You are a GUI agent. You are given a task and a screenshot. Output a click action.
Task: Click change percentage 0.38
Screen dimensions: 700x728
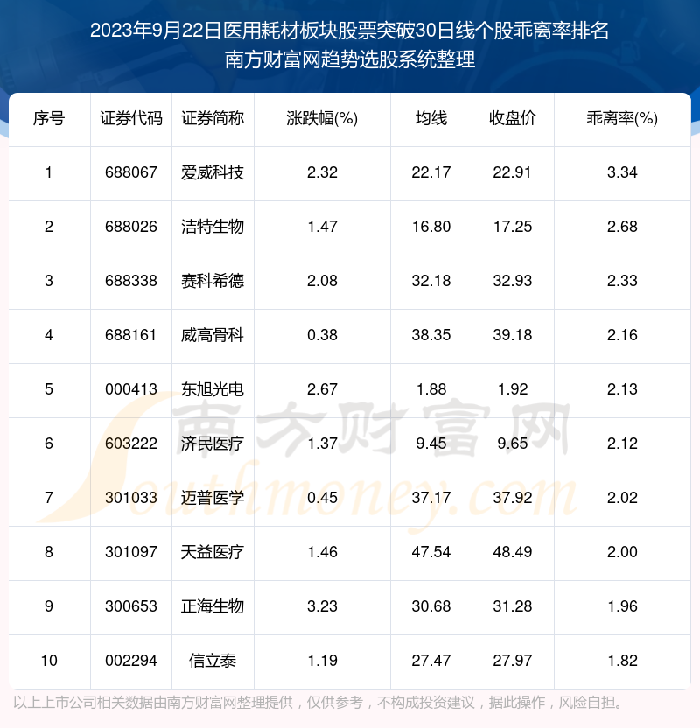(x=322, y=335)
